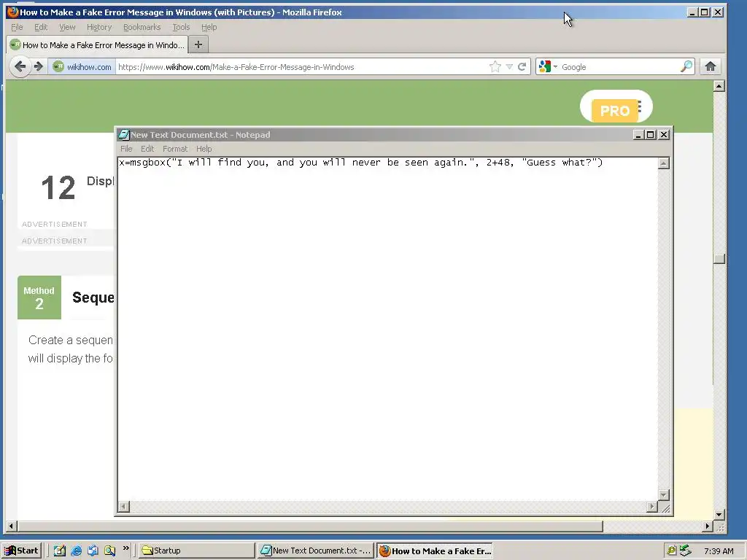Click Firefox page scrollbar down arrow

[x=719, y=514]
